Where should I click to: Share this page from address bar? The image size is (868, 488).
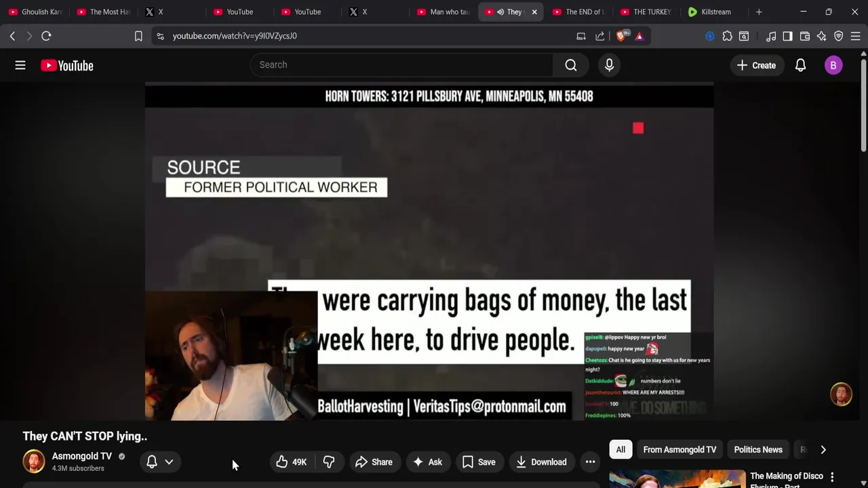(x=600, y=36)
